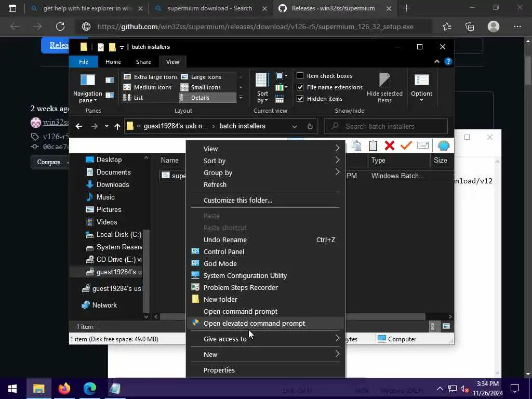Open the notification center icon

[515, 389]
